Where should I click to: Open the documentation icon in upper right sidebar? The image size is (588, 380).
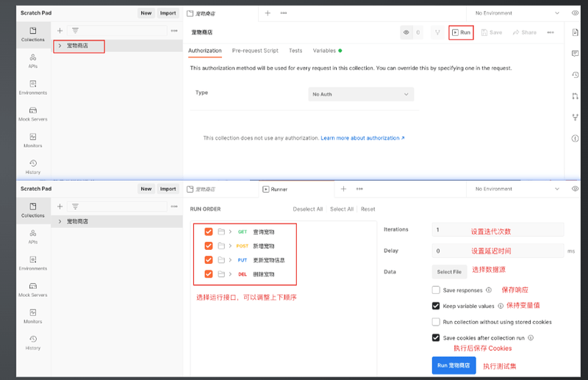(x=575, y=32)
